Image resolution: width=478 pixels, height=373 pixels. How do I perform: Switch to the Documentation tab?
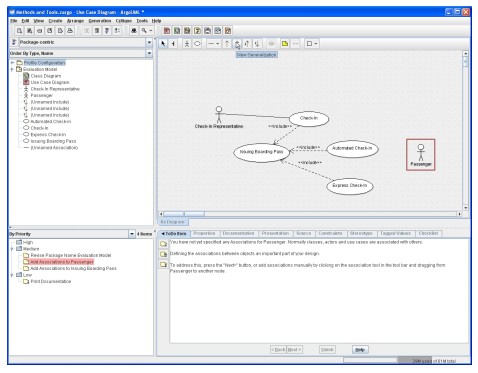click(x=238, y=234)
